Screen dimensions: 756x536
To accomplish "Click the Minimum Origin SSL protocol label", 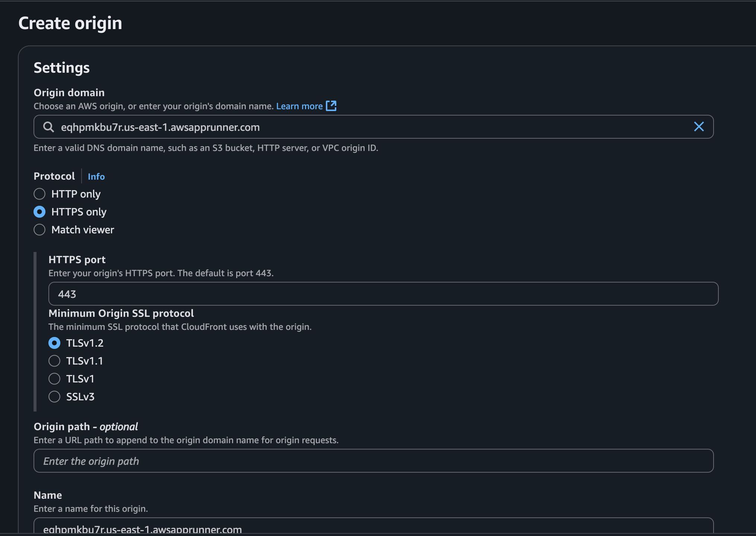I will pyautogui.click(x=121, y=313).
